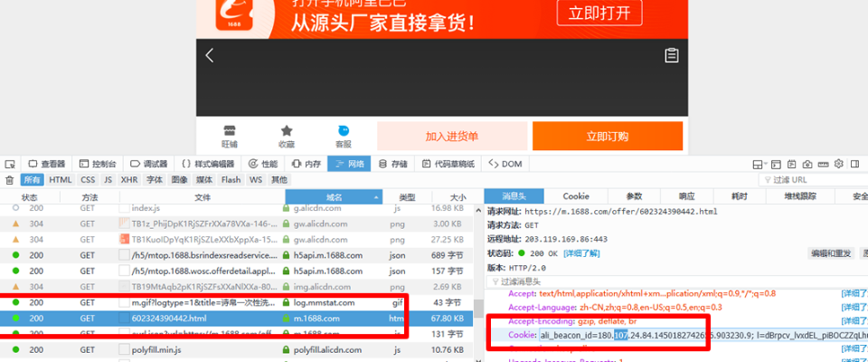The height and width of the screenshot is (362, 868).
Task: Select the 耗时 timings tab
Action: click(x=740, y=196)
